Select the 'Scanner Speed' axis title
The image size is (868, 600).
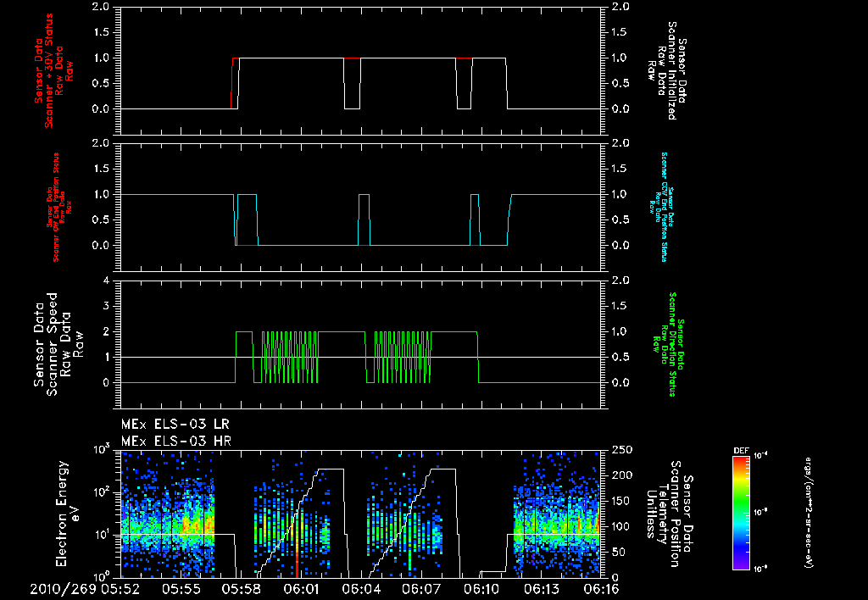(52, 344)
